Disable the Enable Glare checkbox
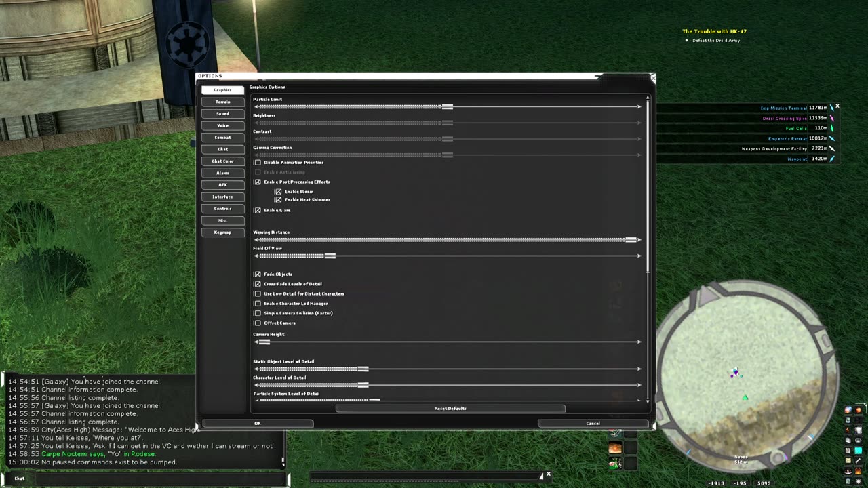 click(257, 210)
